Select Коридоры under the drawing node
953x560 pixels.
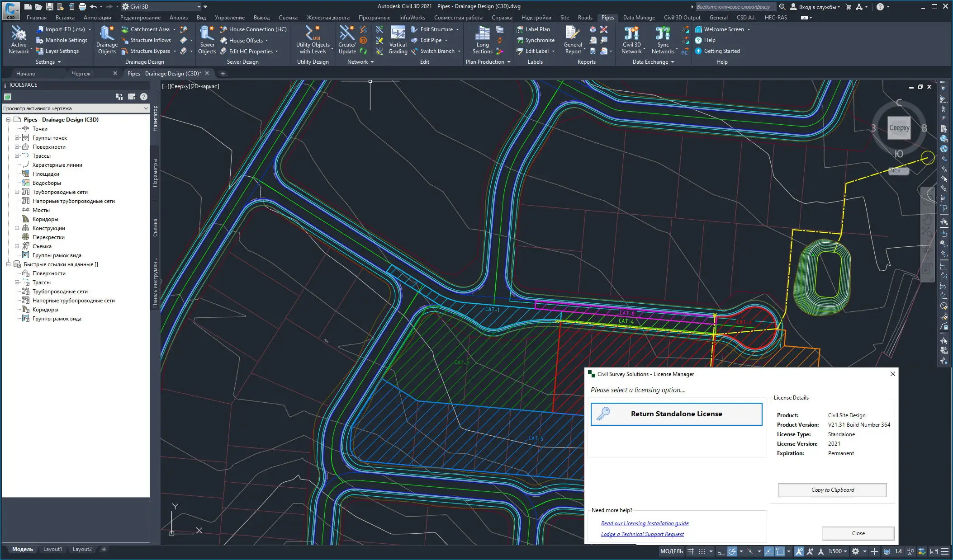tap(45, 219)
